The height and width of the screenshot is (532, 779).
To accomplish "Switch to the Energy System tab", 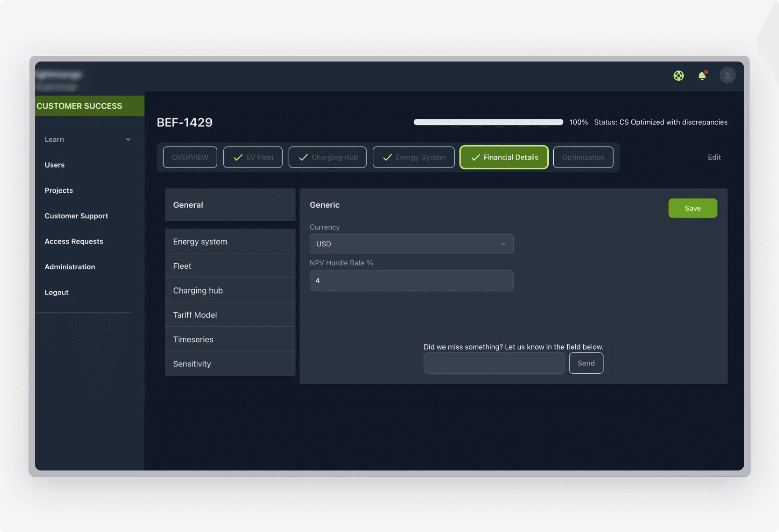I will (413, 157).
